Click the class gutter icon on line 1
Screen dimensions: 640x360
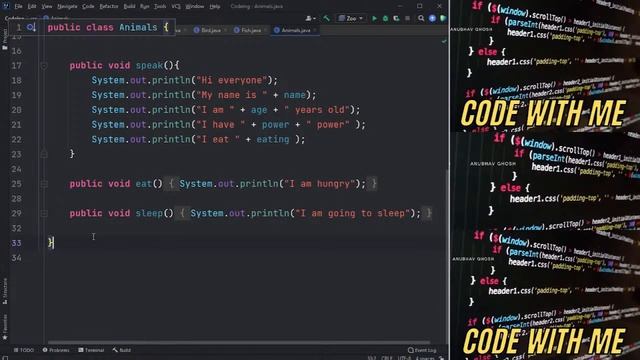31,27
